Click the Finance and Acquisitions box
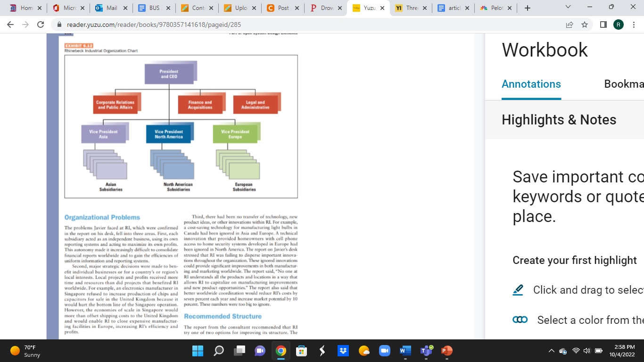The height and width of the screenshot is (362, 644). [200, 105]
